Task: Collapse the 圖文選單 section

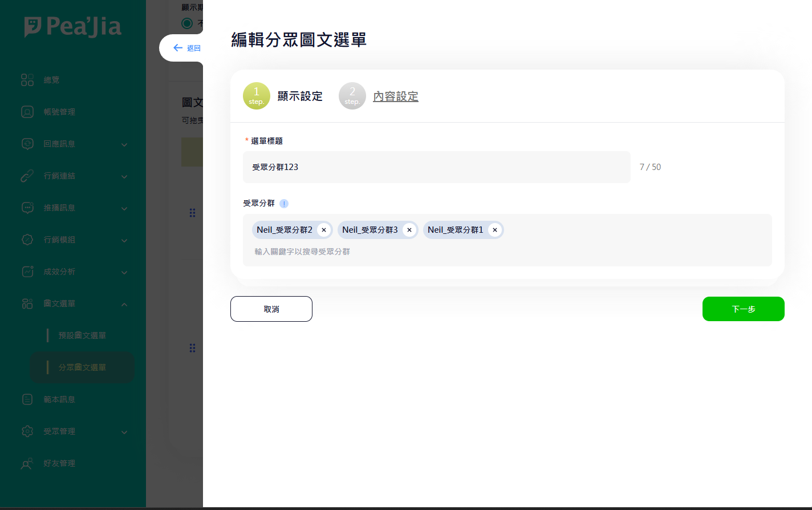Action: click(124, 304)
